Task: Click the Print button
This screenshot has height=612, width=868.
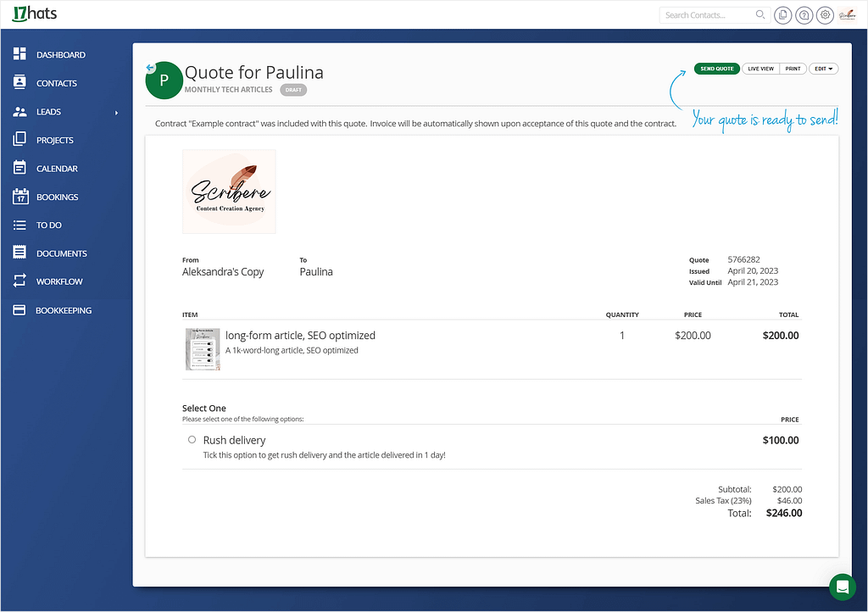Action: click(x=793, y=69)
